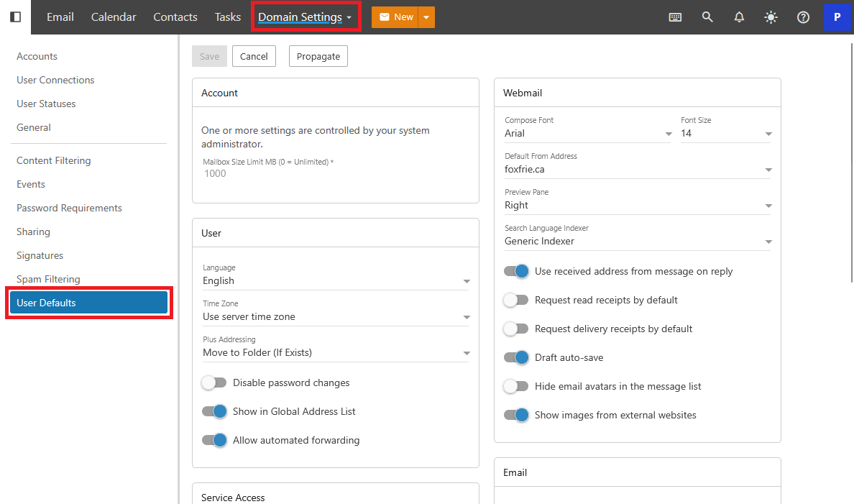Open the help question mark icon
The image size is (854, 504).
pos(803,17)
